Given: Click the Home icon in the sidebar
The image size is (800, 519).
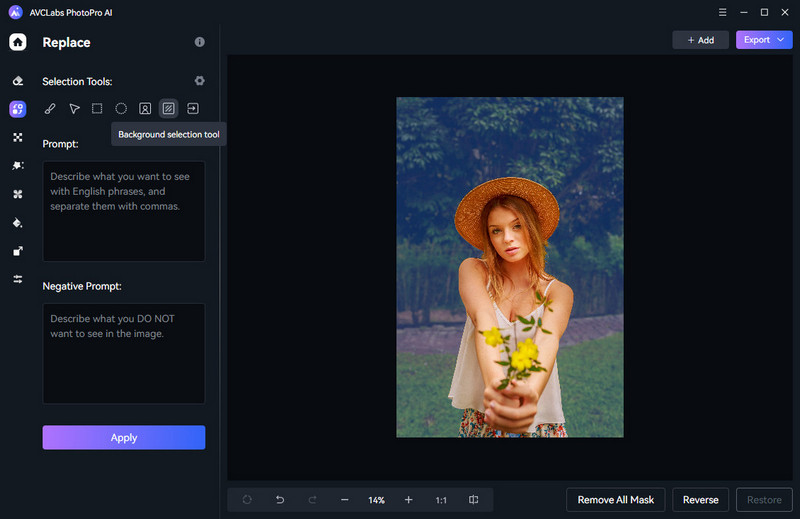Looking at the screenshot, I should click(x=18, y=42).
